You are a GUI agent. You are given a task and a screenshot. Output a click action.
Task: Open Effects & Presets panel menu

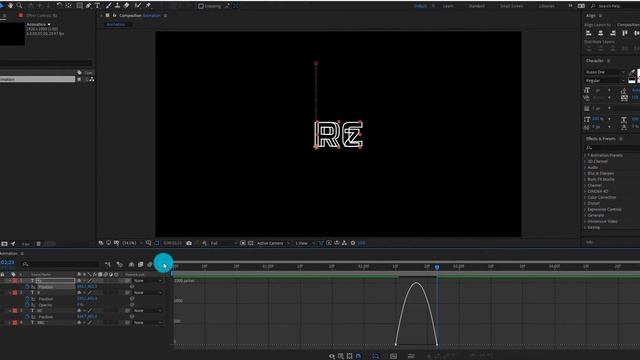[x=621, y=139]
